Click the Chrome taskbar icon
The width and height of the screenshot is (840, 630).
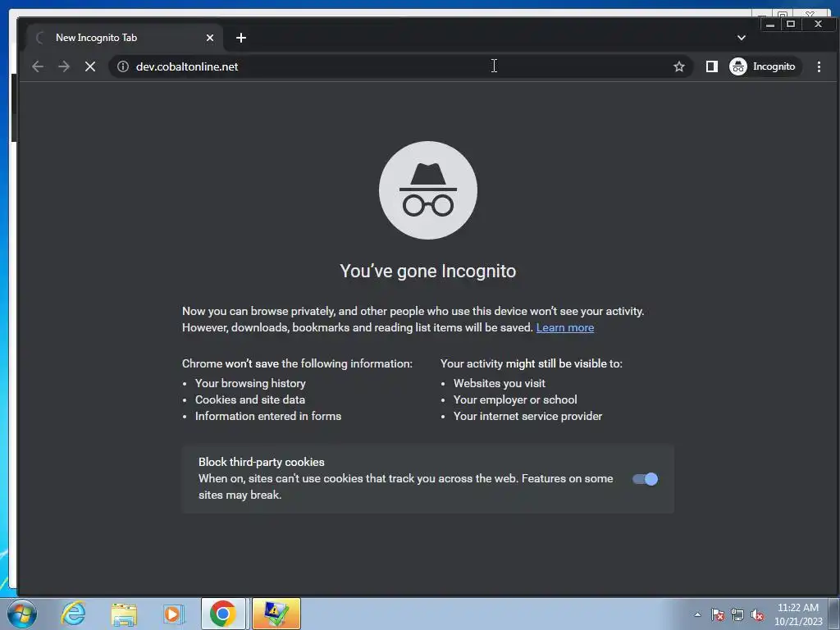pyautogui.click(x=223, y=614)
